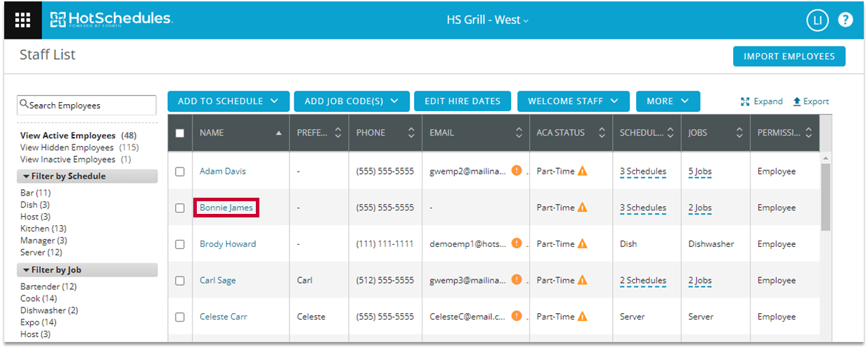This screenshot has height=349, width=868.
Task: Click the Export icon
Action: point(797,101)
